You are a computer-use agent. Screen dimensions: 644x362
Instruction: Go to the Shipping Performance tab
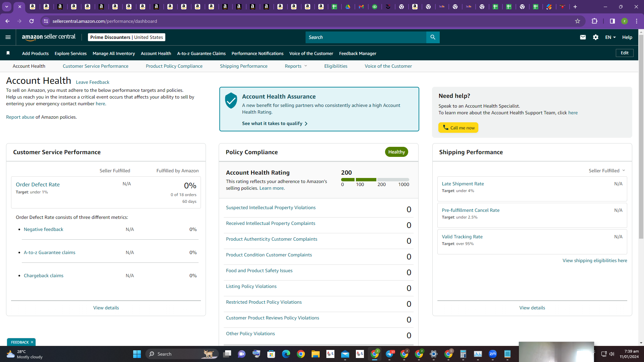[244, 66]
